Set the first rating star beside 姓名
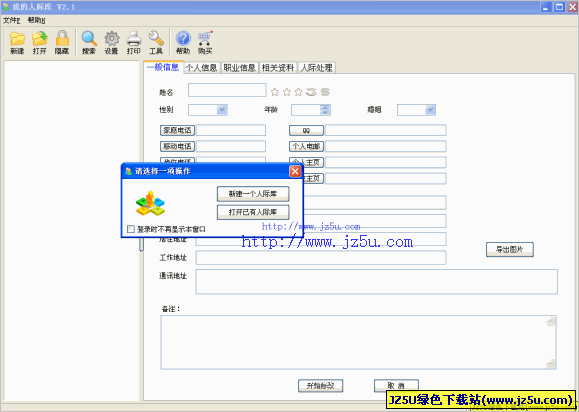 (275, 92)
